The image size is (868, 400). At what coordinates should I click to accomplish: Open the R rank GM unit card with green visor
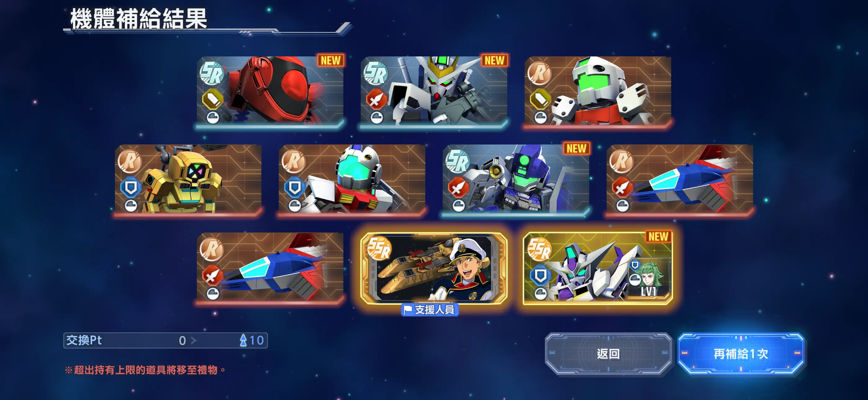click(x=598, y=92)
